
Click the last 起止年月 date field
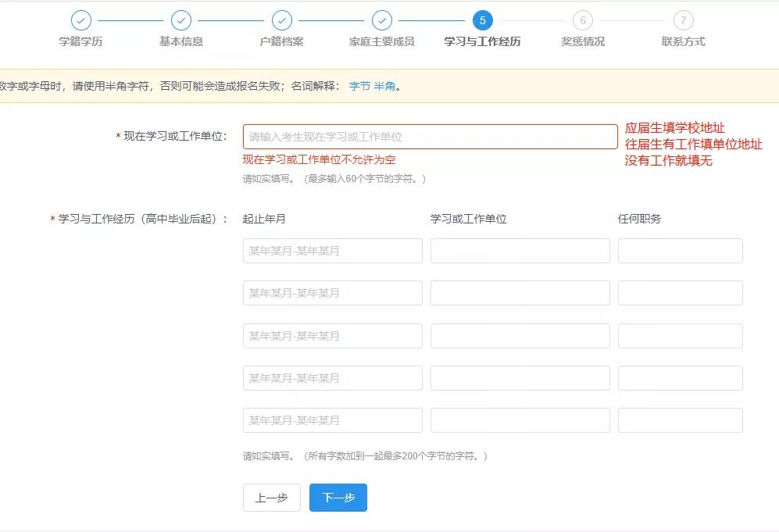pos(332,420)
